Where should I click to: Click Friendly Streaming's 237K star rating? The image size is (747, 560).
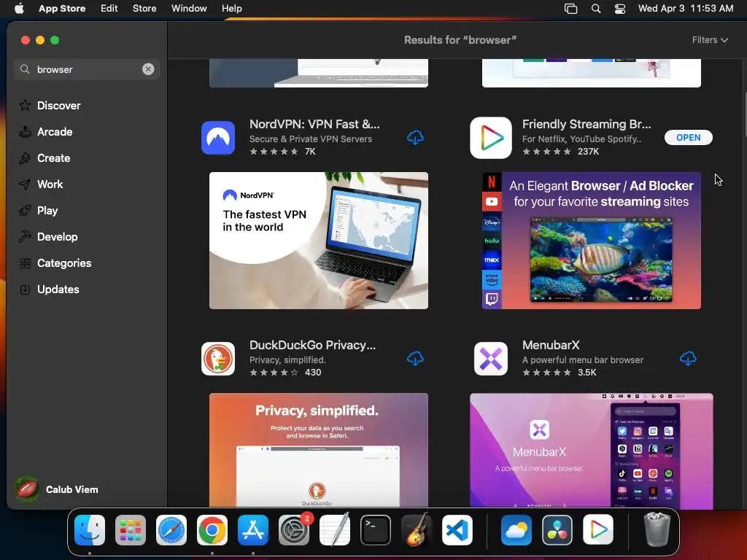pos(561,152)
